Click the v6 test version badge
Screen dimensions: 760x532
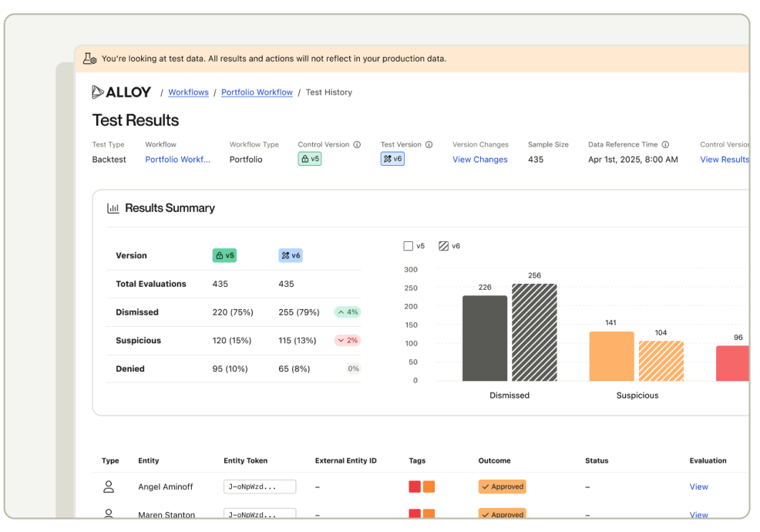392,159
